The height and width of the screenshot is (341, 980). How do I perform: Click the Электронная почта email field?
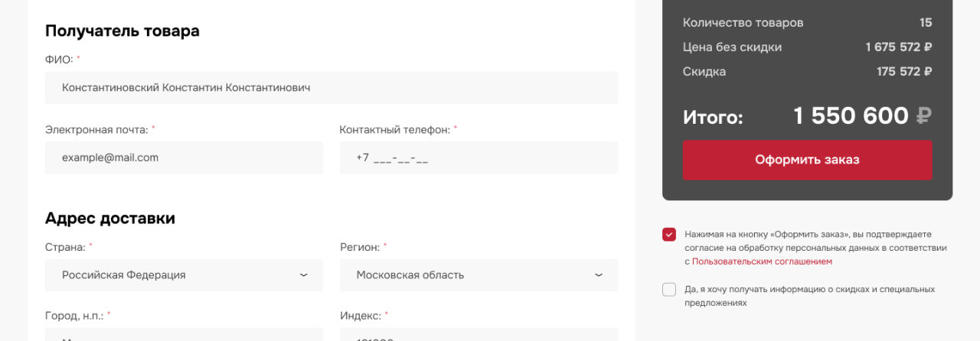pyautogui.click(x=184, y=158)
